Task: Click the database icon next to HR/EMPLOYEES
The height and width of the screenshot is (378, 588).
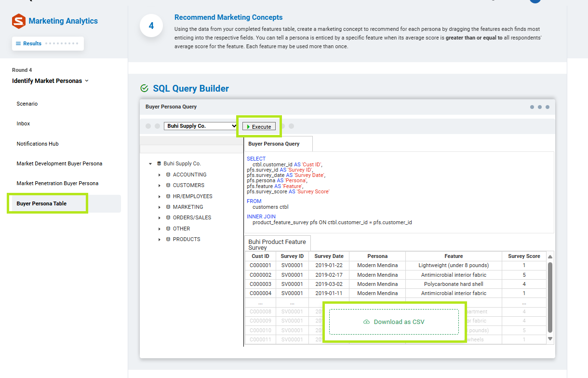Action: coord(168,196)
